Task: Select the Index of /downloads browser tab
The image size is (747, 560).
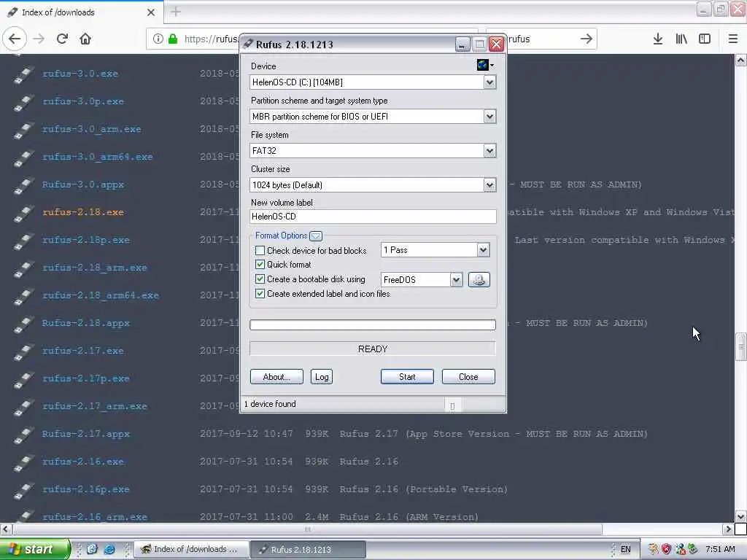Action: pos(81,12)
